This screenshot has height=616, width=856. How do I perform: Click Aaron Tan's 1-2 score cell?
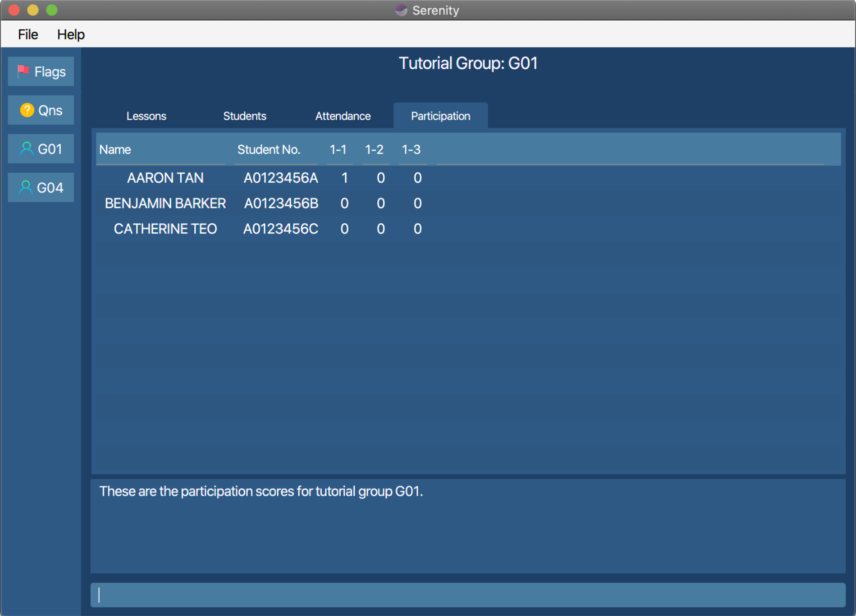(381, 178)
